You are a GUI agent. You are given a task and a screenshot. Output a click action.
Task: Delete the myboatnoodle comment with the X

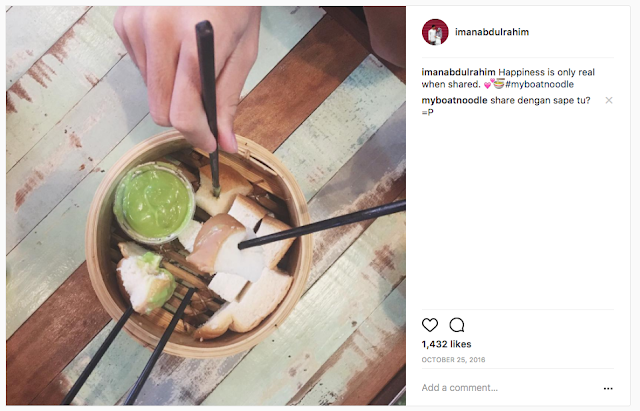(609, 100)
